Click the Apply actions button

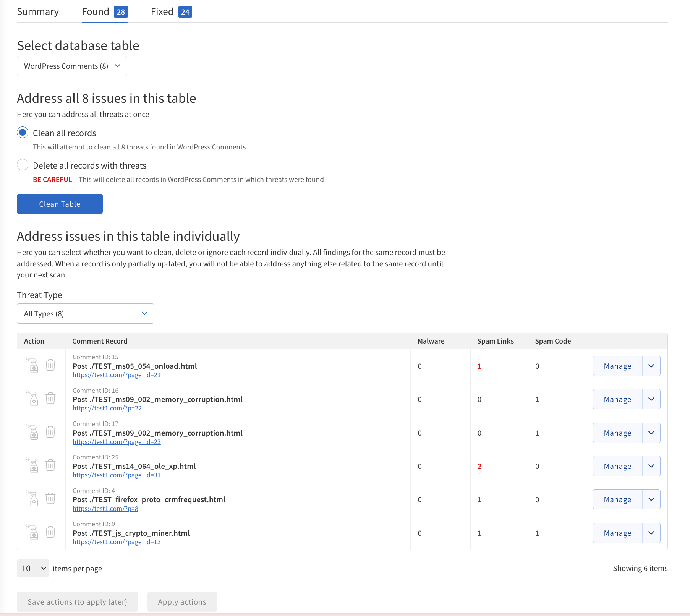coord(182,601)
